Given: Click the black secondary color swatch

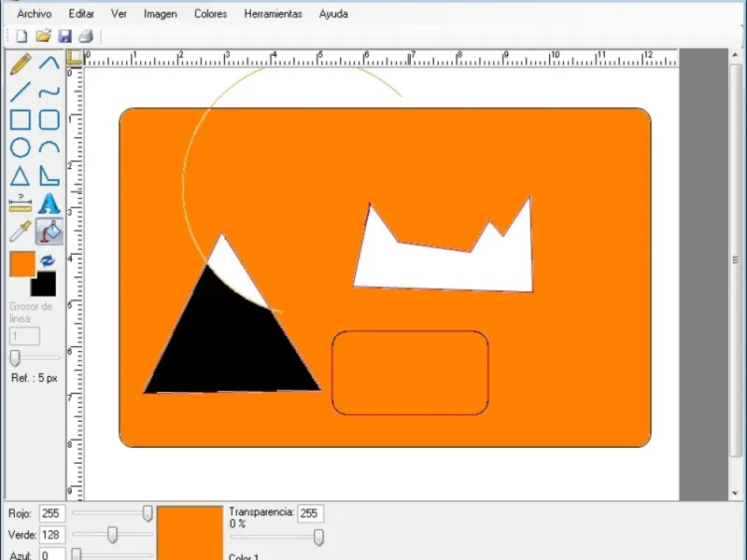Looking at the screenshot, I should [x=45, y=286].
